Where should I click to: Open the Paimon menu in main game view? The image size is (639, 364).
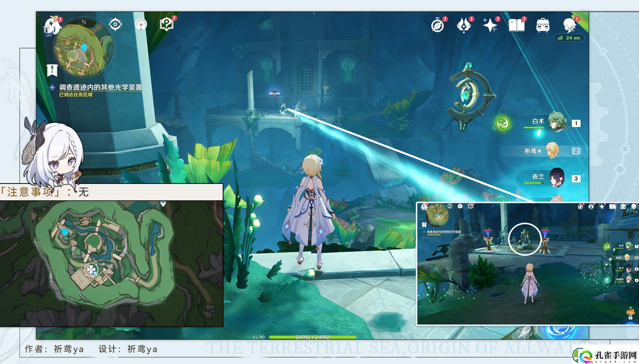point(52,26)
